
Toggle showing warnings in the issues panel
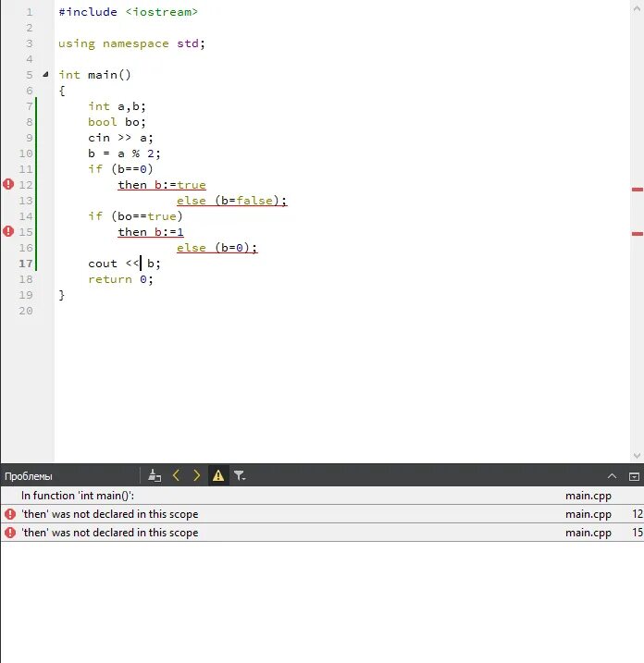pos(218,475)
